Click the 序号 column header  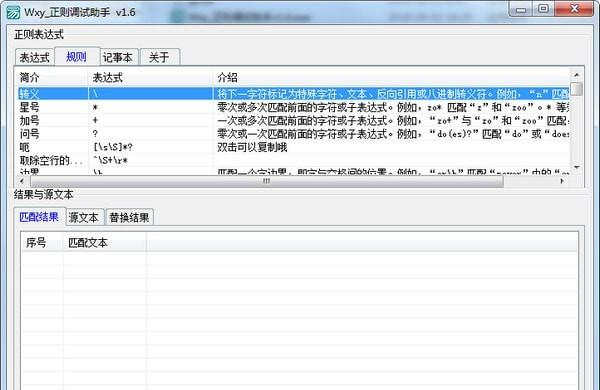[42, 243]
